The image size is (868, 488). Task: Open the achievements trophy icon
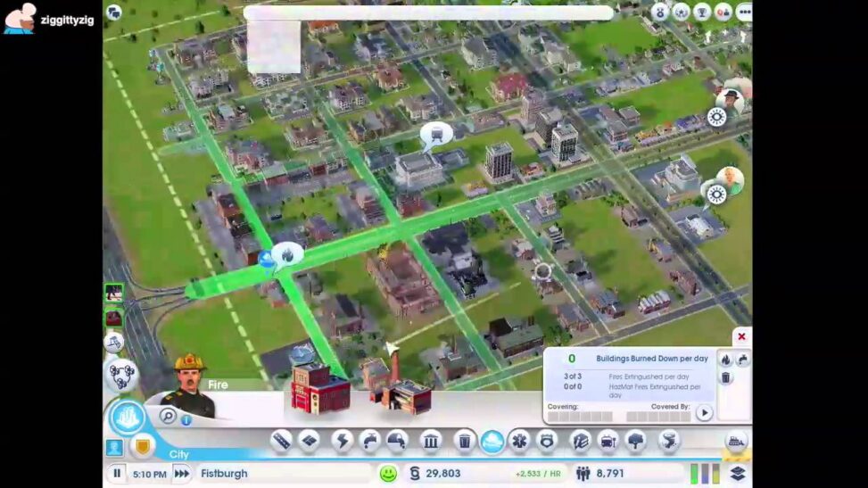tap(702, 12)
